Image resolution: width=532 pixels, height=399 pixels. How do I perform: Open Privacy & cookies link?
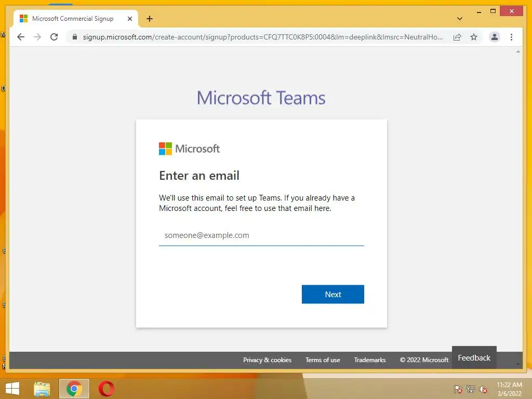268,360
